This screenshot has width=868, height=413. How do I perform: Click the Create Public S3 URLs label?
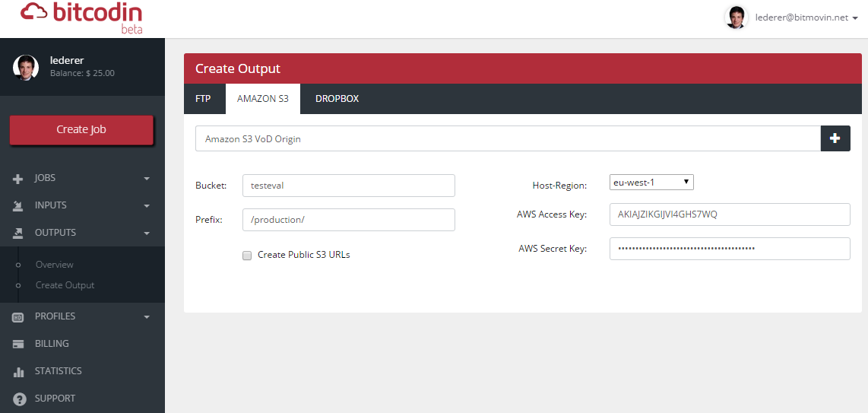[304, 255]
